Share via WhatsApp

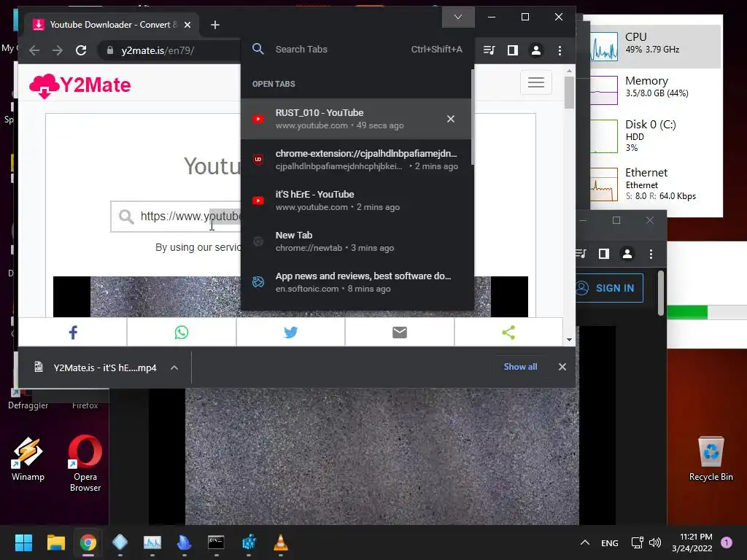(x=182, y=332)
